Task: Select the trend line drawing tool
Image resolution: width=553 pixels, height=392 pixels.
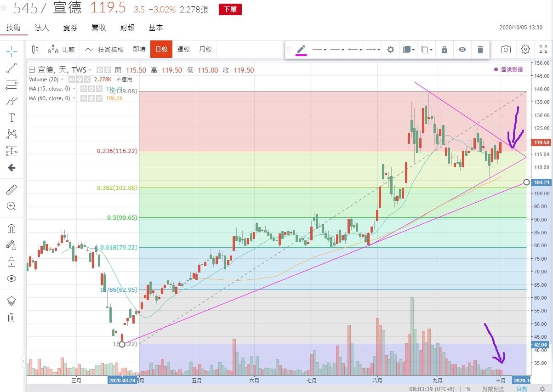Action: point(11,68)
